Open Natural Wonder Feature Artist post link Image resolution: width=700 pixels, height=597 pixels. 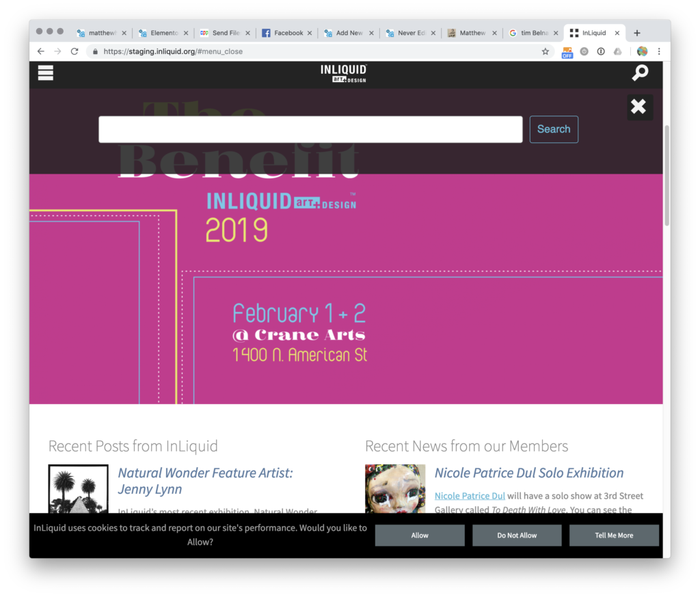coord(205,481)
